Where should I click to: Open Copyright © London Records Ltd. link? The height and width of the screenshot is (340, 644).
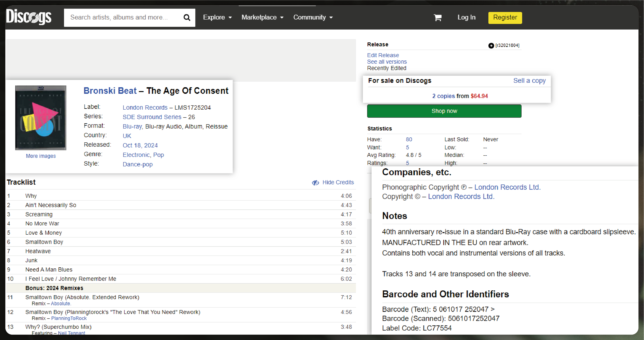(x=461, y=196)
